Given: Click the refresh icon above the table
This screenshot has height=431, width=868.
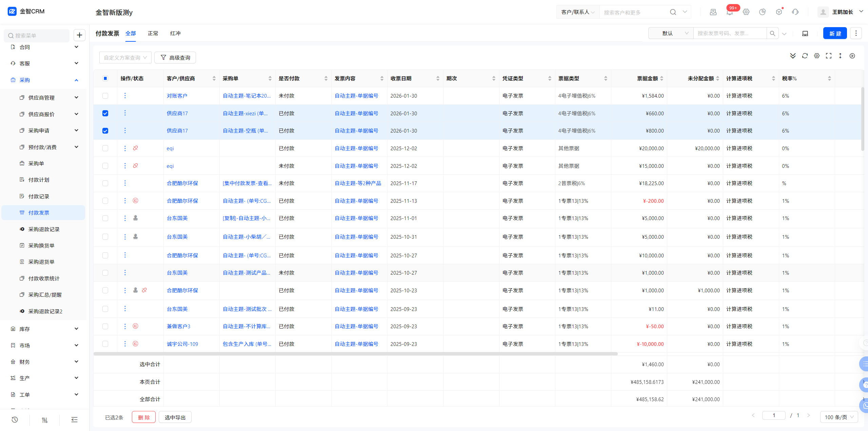Looking at the screenshot, I should tap(805, 56).
